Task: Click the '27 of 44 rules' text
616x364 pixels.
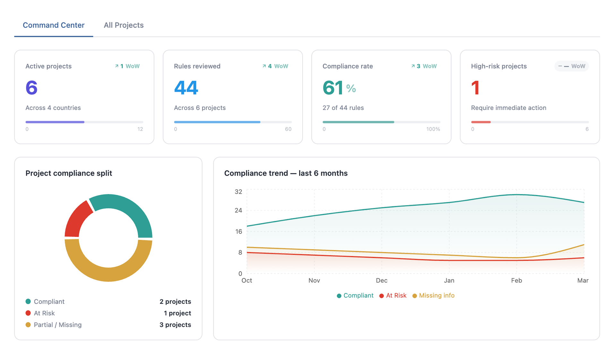Action: [x=343, y=108]
